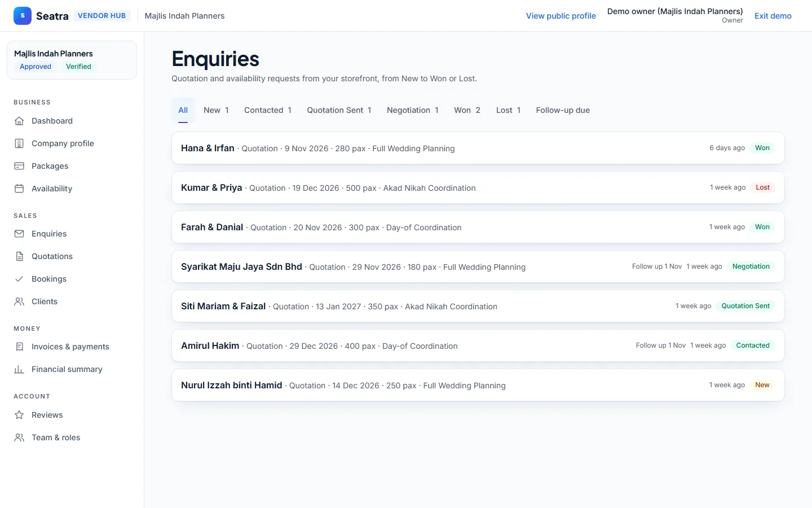812x508 pixels.
Task: Open the Farah & Danial enquiry
Action: click(x=478, y=227)
